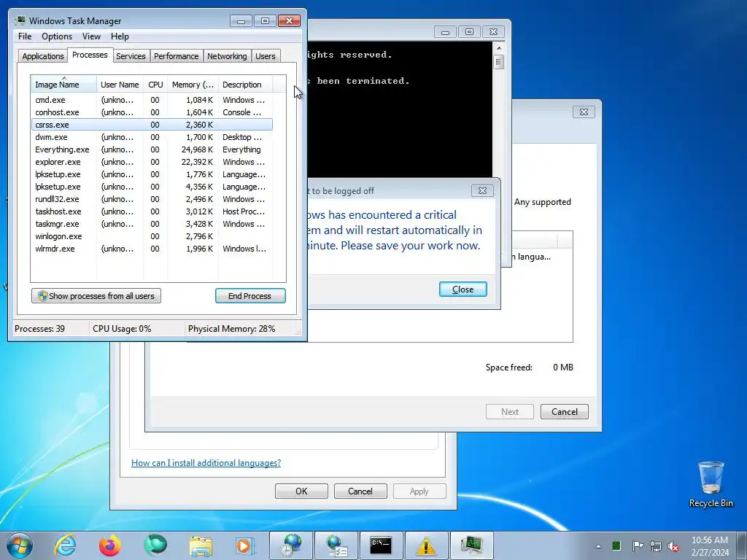Switch to the Performance tab
This screenshot has width=747, height=560.
click(x=176, y=55)
